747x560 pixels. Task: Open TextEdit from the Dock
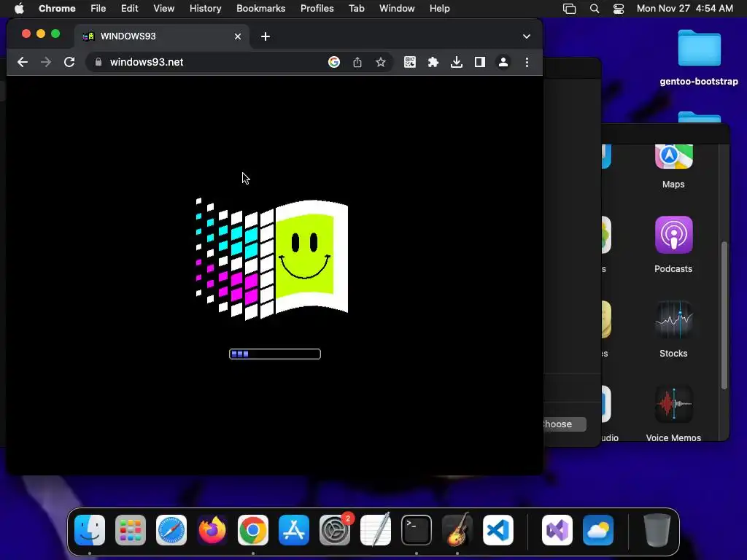[376, 530]
